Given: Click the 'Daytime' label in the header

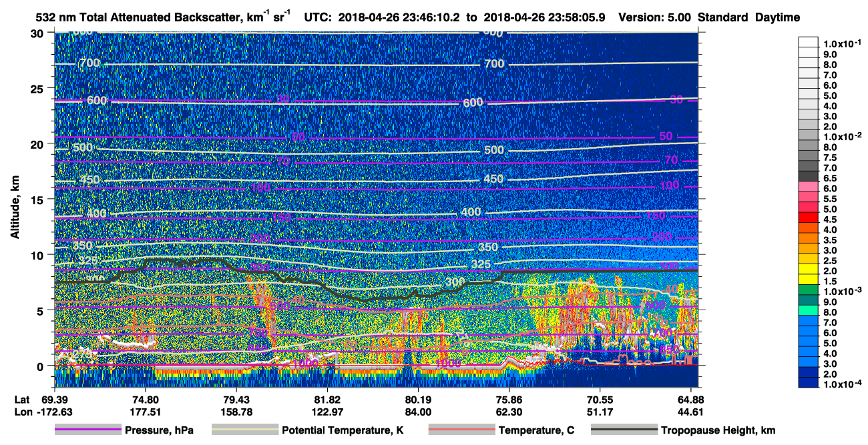Looking at the screenshot, I should [x=777, y=18].
